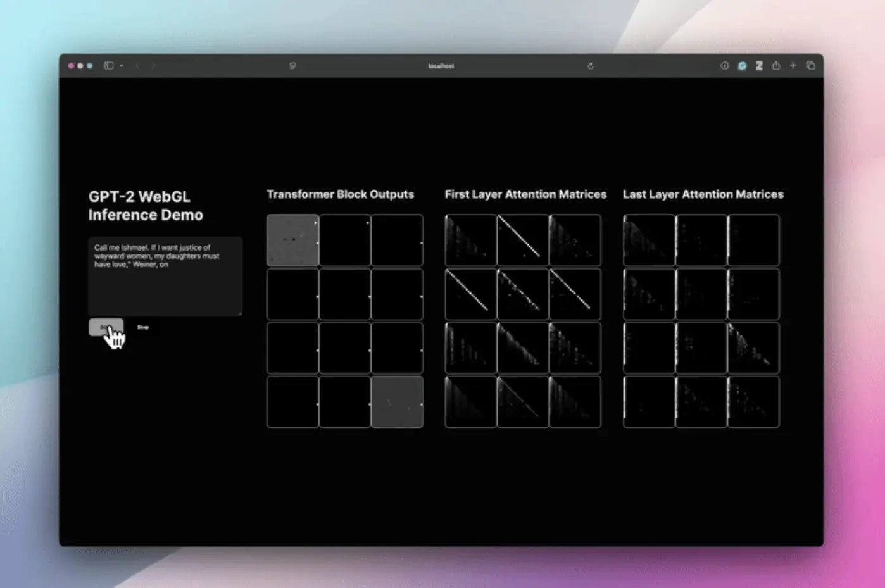Click the gray first Transformer Block Outputs tile

pyautogui.click(x=292, y=240)
